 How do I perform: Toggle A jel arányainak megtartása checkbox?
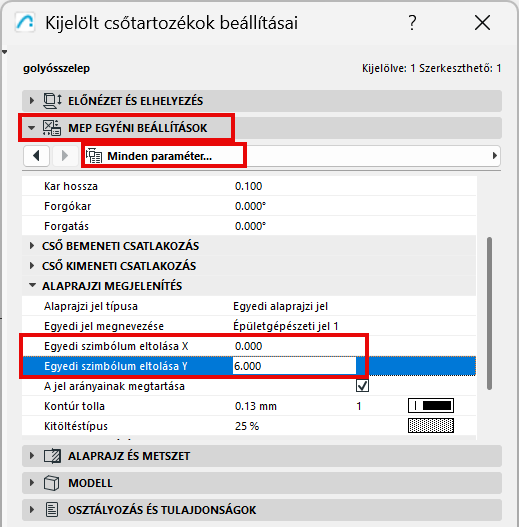pyautogui.click(x=362, y=386)
